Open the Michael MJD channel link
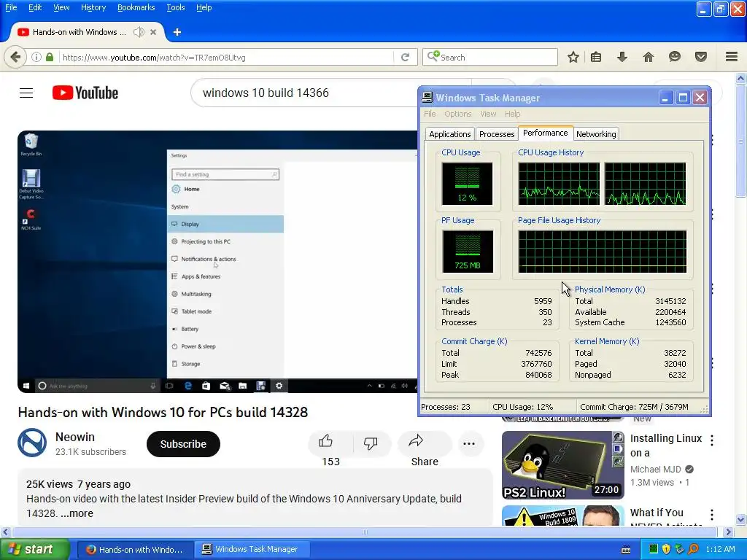 (x=656, y=469)
